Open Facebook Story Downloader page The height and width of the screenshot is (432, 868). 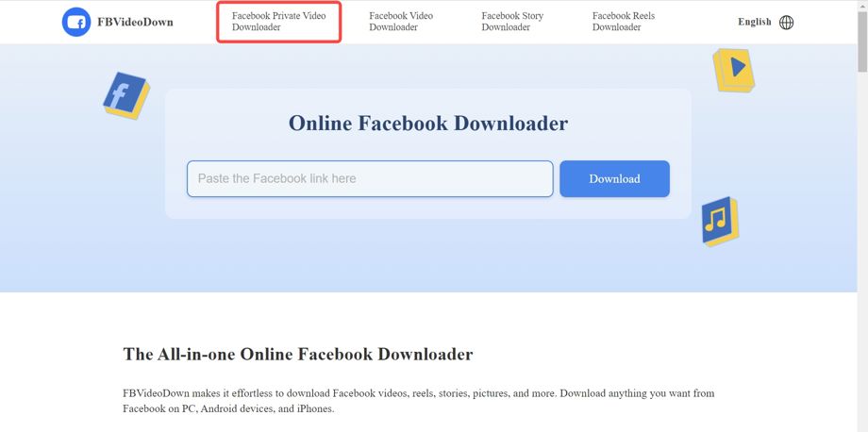[512, 22]
